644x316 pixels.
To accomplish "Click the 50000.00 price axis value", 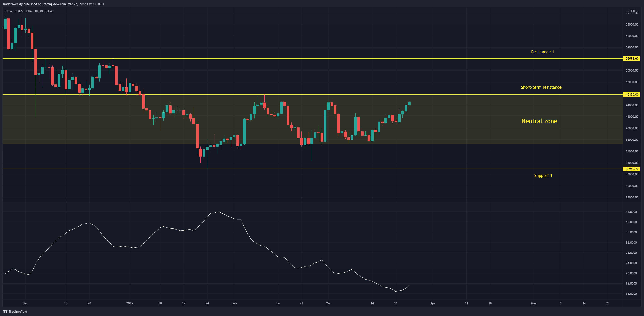I will tap(632, 70).
